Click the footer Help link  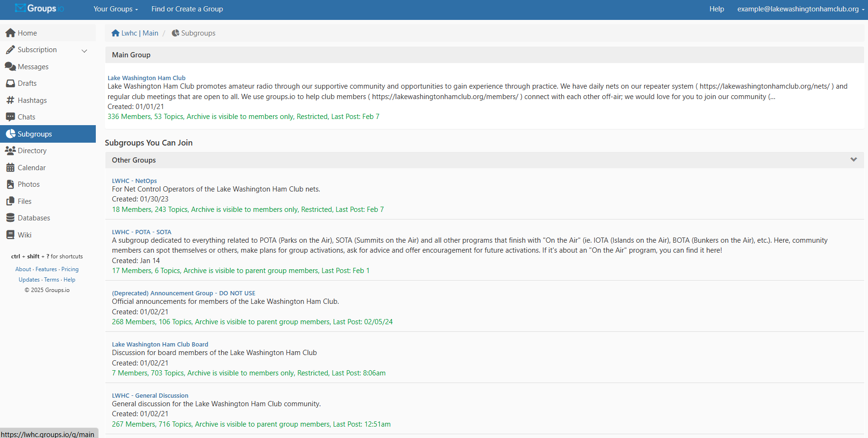[69, 280]
